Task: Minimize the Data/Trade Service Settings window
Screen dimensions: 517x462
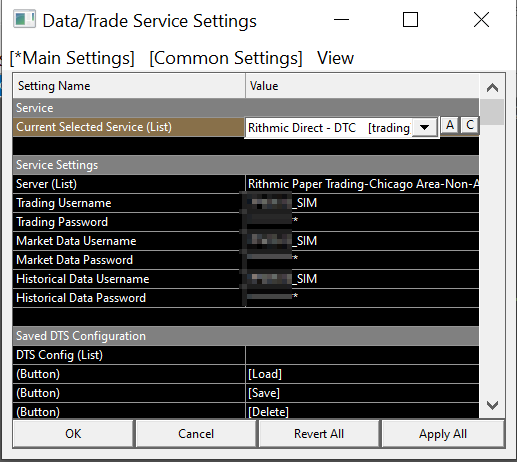Action: tap(341, 20)
